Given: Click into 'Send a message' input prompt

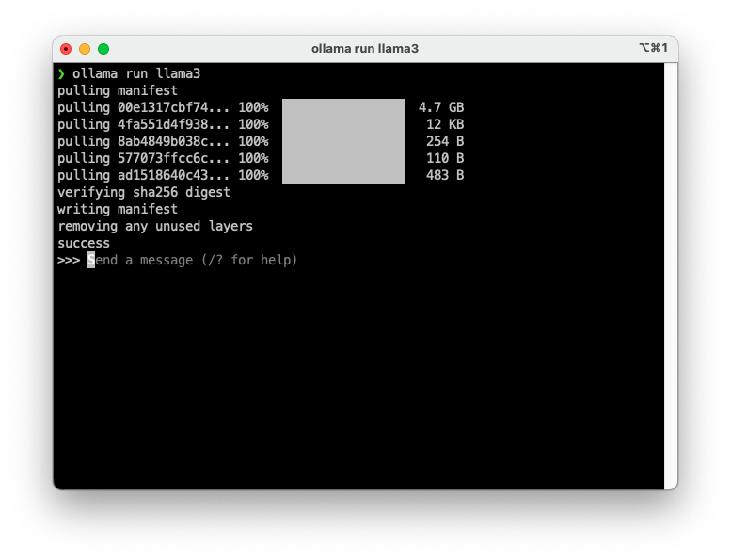Looking at the screenshot, I should (193, 260).
